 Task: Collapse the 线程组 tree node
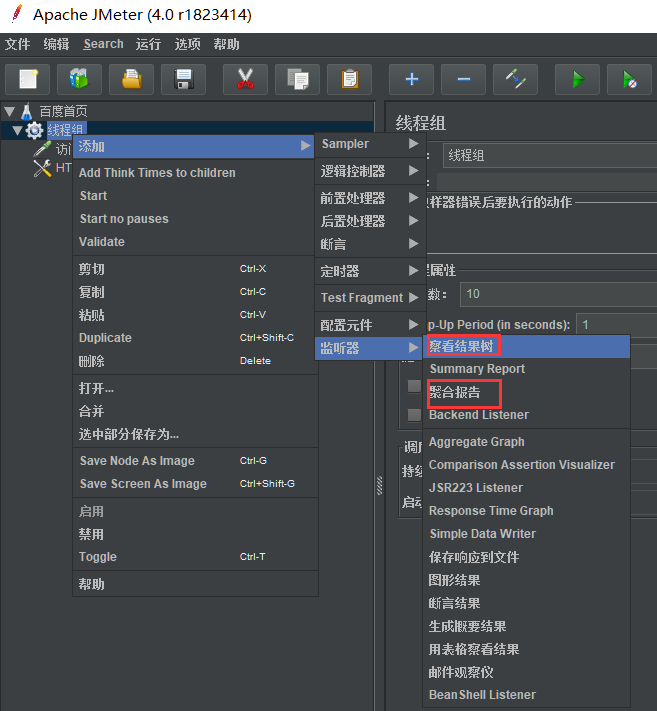(x=17, y=131)
